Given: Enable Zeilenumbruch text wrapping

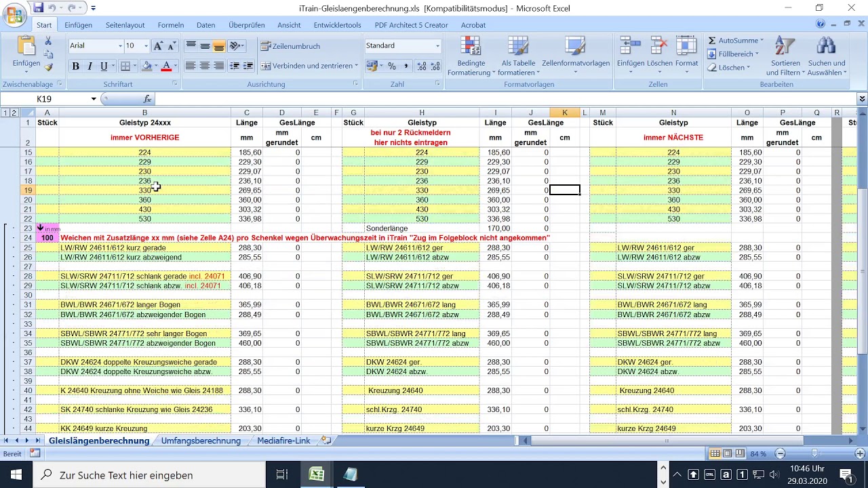Looking at the screenshot, I should [x=290, y=46].
